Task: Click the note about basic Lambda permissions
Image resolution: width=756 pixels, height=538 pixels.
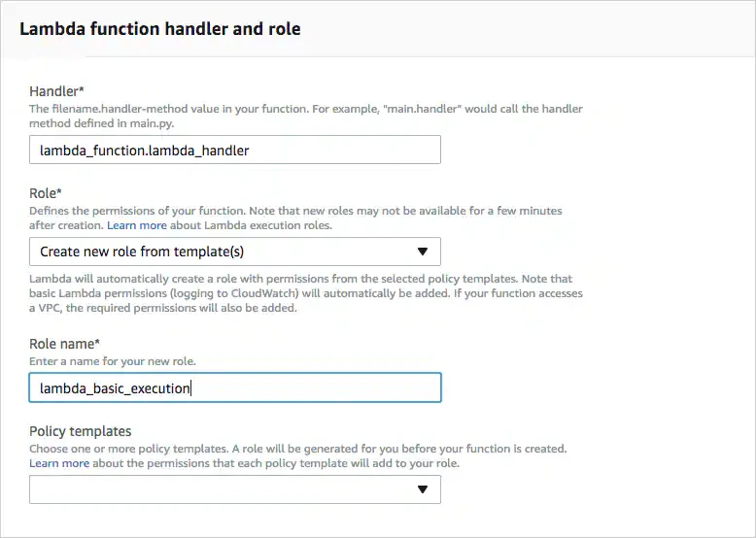Action: [307, 294]
